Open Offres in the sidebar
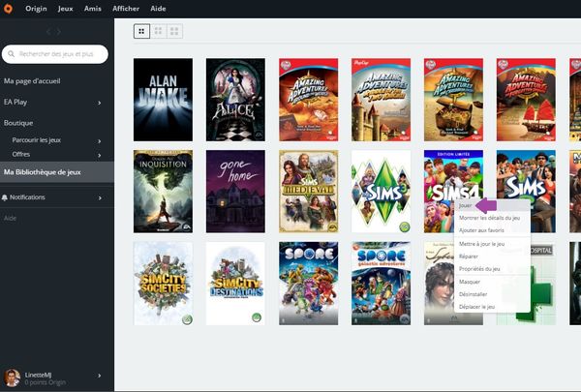 [21, 154]
